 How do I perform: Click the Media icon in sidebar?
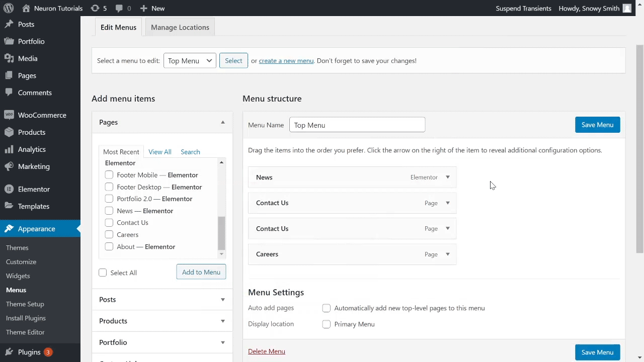(x=9, y=58)
